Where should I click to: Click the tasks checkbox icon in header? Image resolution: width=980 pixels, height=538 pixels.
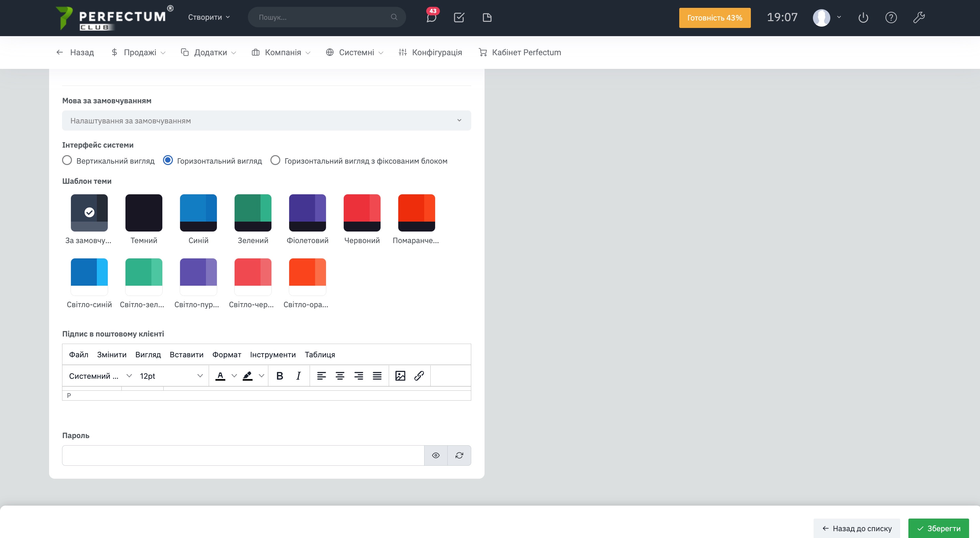click(459, 17)
